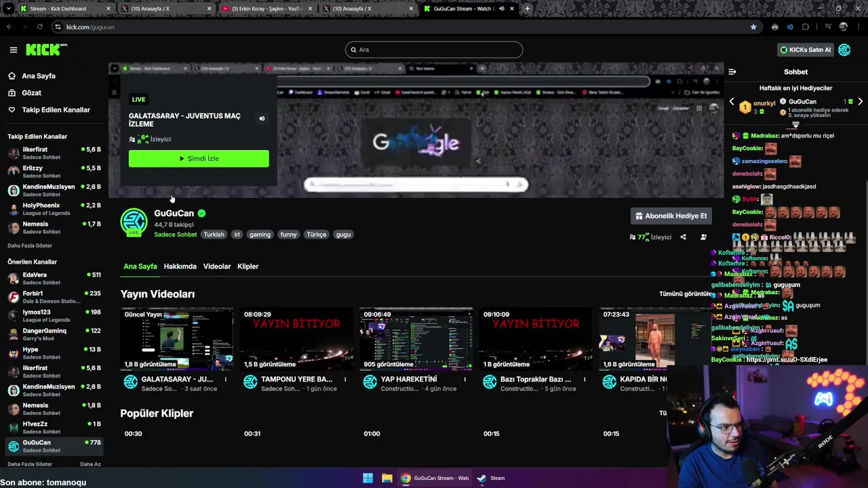
Task: Mute the stream preview speaker icon
Action: (262, 119)
